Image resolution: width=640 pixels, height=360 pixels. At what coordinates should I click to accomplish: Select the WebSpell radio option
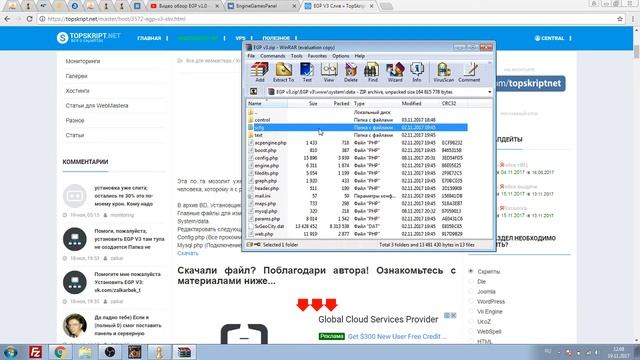click(471, 331)
